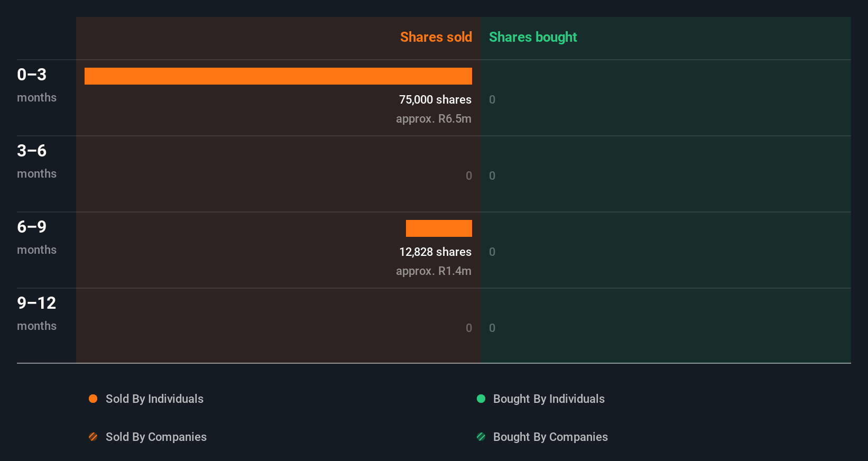Screen dimensions: 868x461
Task: Toggle the Sold By Companies legend label
Action: (156, 437)
